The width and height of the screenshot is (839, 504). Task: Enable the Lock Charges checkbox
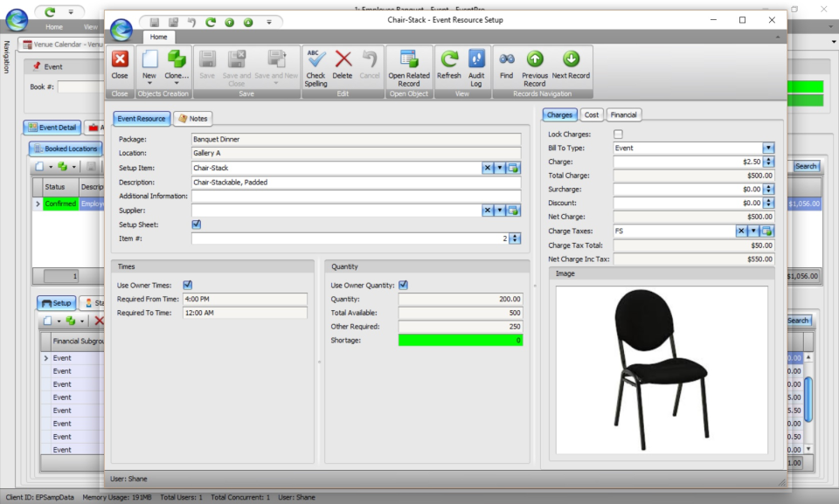618,134
